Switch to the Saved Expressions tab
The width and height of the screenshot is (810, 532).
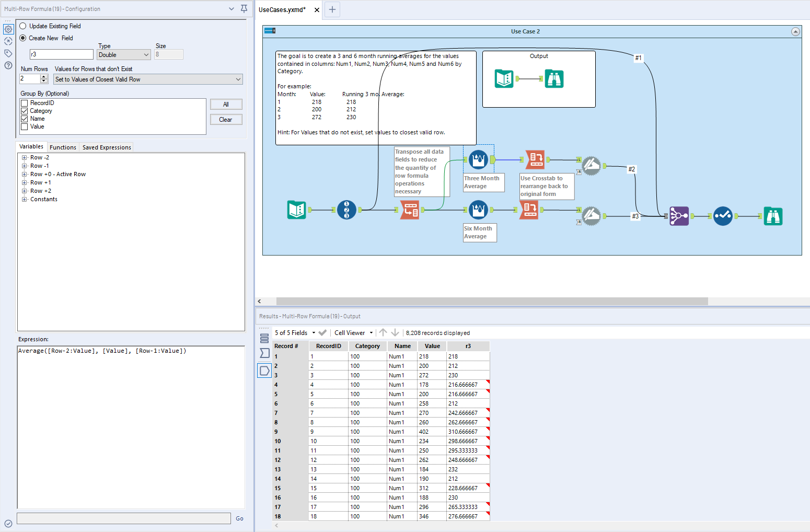coord(106,147)
